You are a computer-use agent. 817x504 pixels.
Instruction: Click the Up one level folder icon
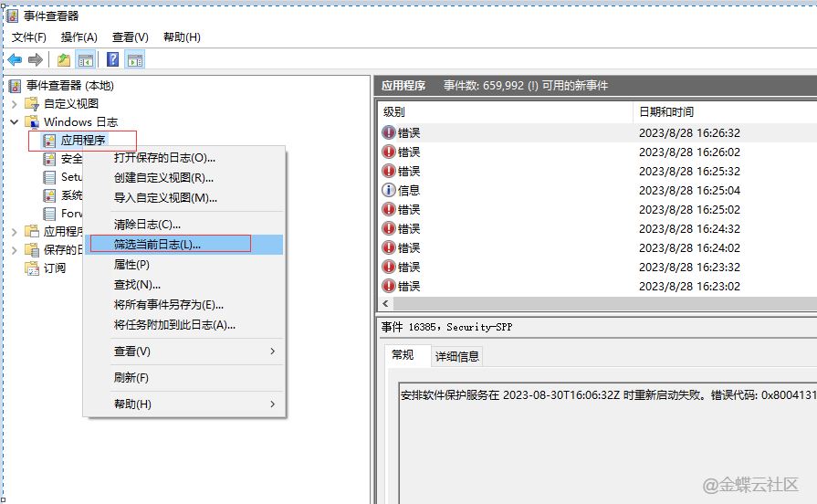pyautogui.click(x=63, y=60)
